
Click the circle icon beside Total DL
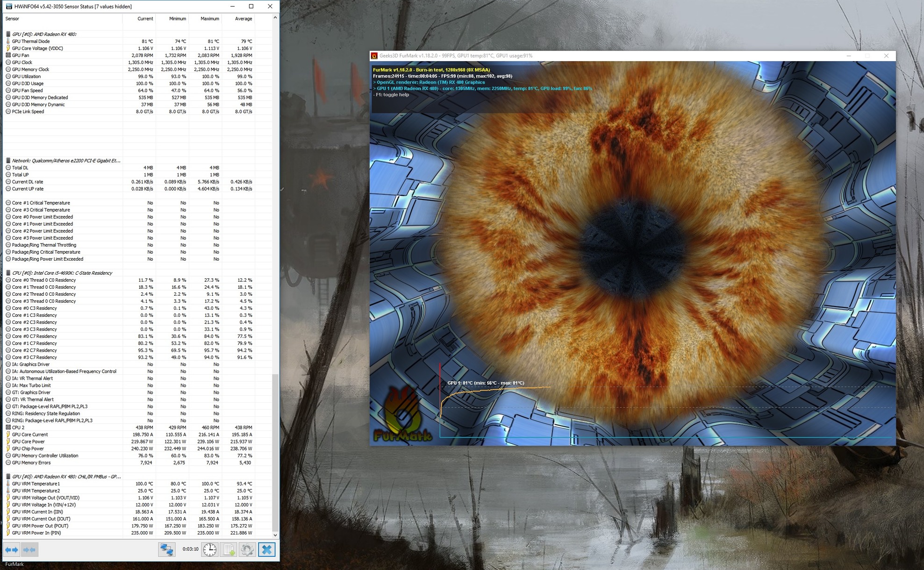[x=8, y=168]
